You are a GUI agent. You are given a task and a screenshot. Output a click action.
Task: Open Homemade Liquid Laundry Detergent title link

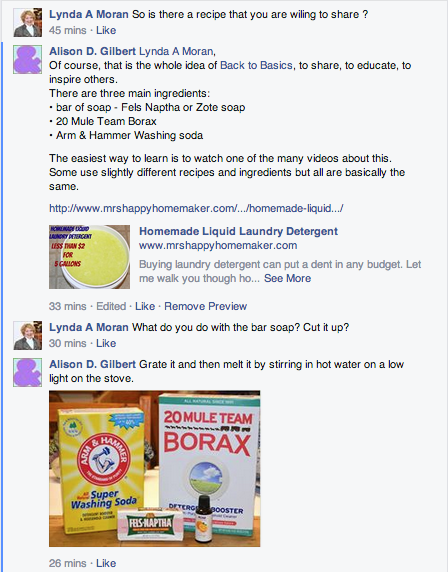[x=239, y=231]
